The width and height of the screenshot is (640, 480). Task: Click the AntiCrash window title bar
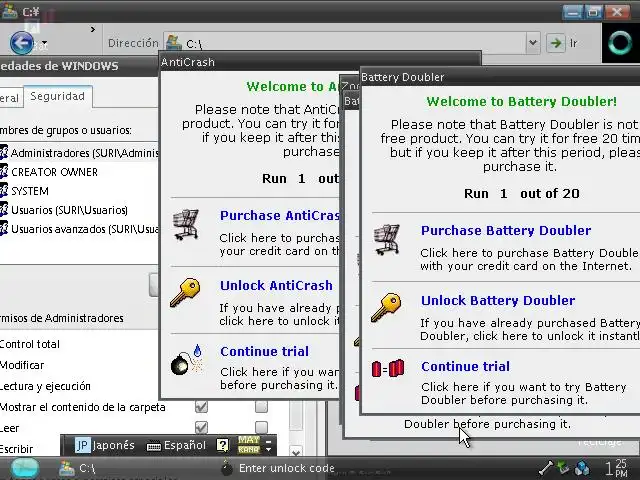point(320,62)
